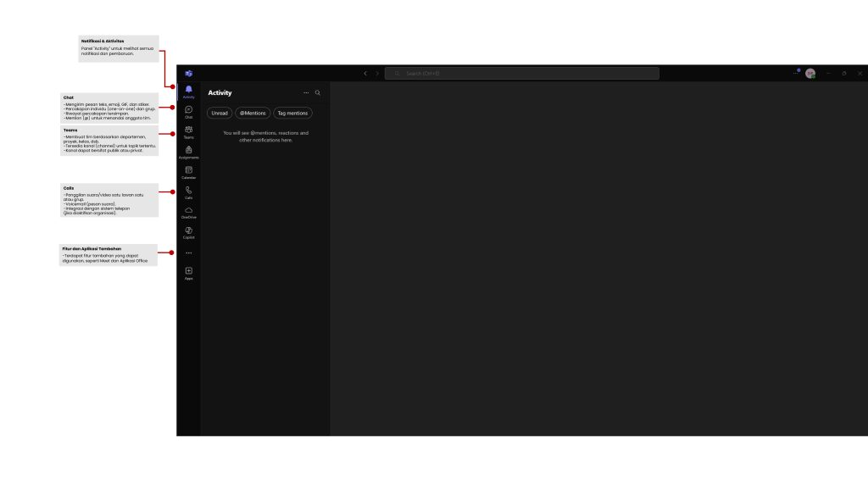Screen dimensions: 868x488
Task: Open the Calls section
Action: tap(188, 192)
